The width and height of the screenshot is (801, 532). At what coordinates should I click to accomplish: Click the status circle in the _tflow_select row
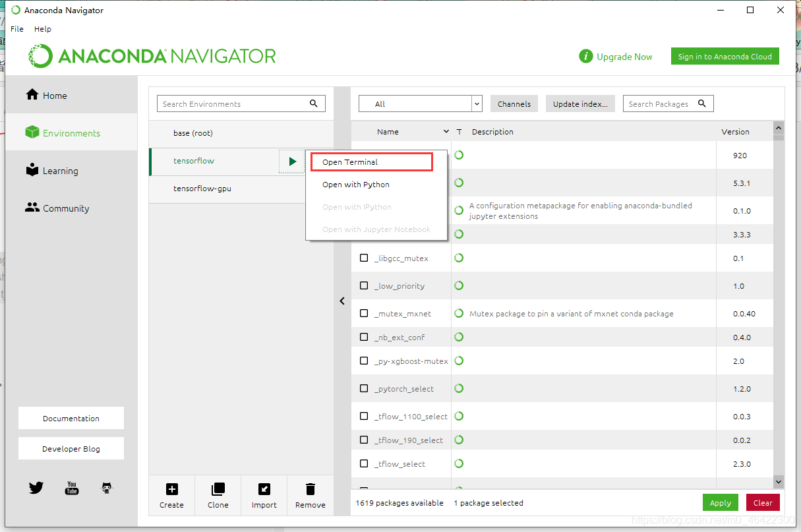coord(459,463)
